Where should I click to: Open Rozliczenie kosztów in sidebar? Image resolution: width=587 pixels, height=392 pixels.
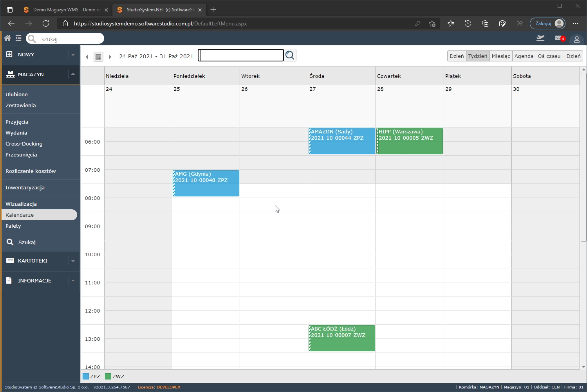tap(31, 171)
